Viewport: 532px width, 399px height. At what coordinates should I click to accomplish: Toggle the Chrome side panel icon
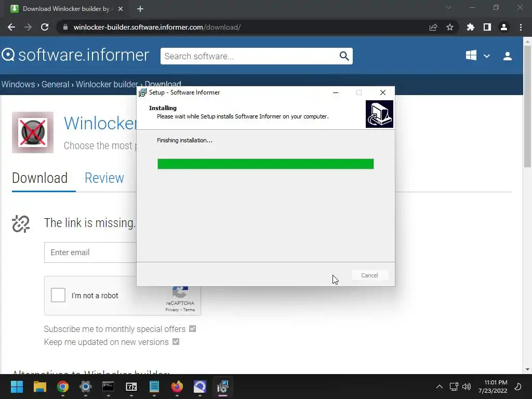pyautogui.click(x=487, y=27)
